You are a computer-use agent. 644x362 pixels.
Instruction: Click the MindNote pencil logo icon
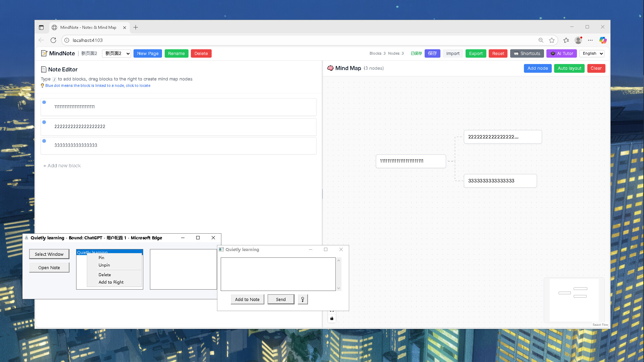point(44,53)
